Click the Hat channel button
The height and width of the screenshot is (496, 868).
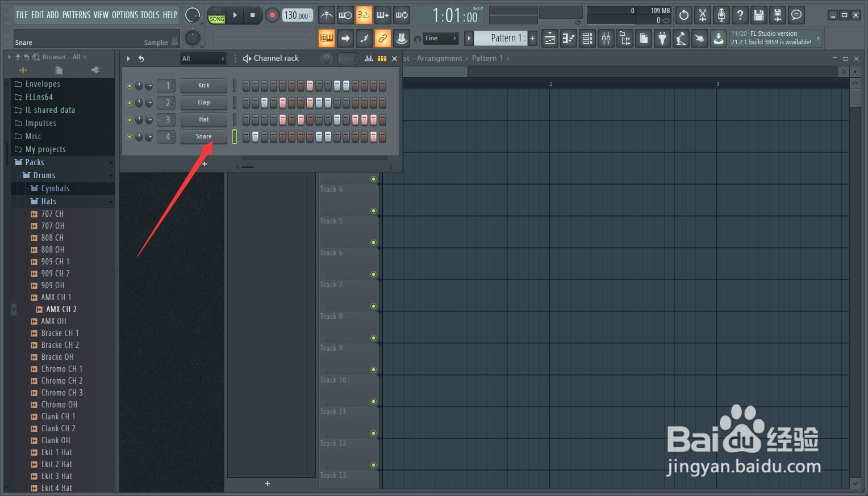(x=204, y=120)
